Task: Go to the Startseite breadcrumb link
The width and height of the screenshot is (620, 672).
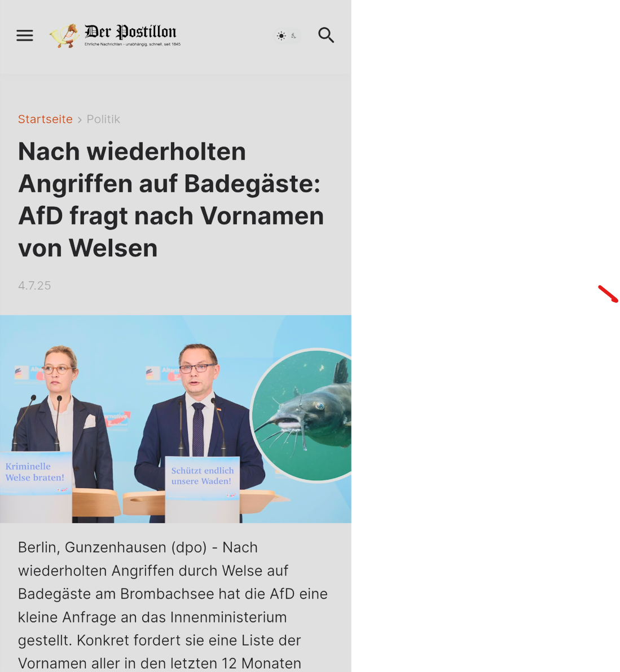Action: click(46, 119)
